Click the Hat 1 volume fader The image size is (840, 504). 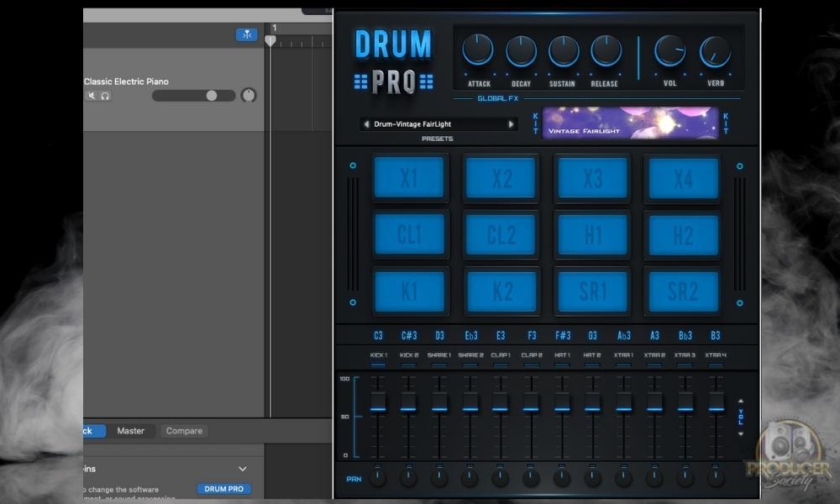click(x=562, y=402)
